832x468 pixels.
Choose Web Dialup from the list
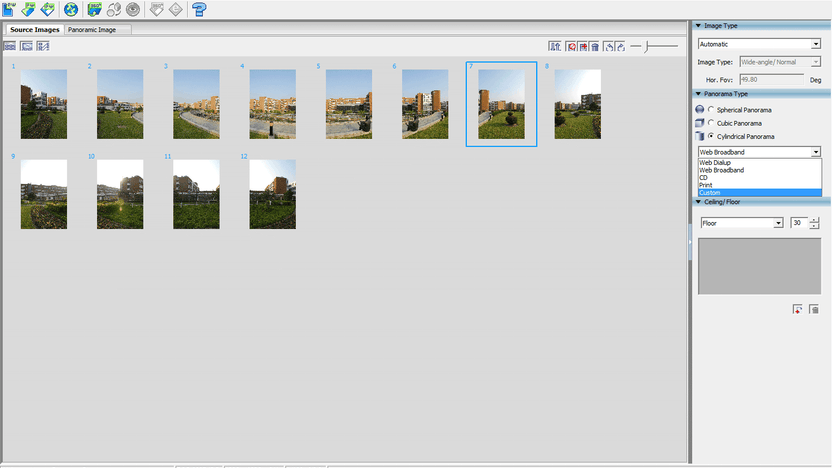[760, 162]
